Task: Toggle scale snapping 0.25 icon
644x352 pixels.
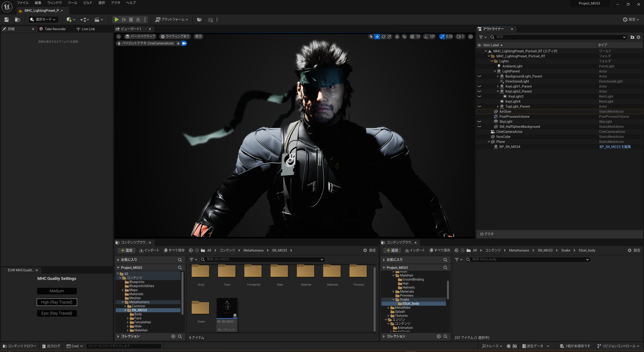Action: coord(442,37)
